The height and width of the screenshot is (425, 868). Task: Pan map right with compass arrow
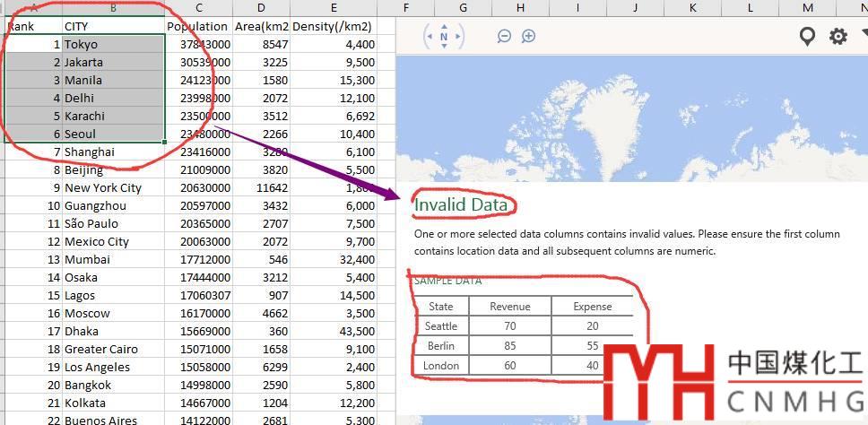coord(459,37)
